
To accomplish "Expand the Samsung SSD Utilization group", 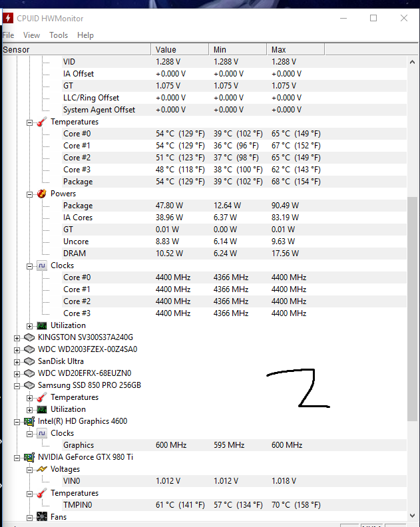I will point(29,410).
